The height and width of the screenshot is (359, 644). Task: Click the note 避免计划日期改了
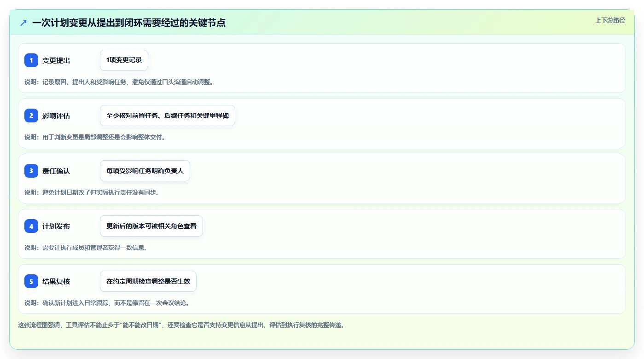click(x=92, y=192)
